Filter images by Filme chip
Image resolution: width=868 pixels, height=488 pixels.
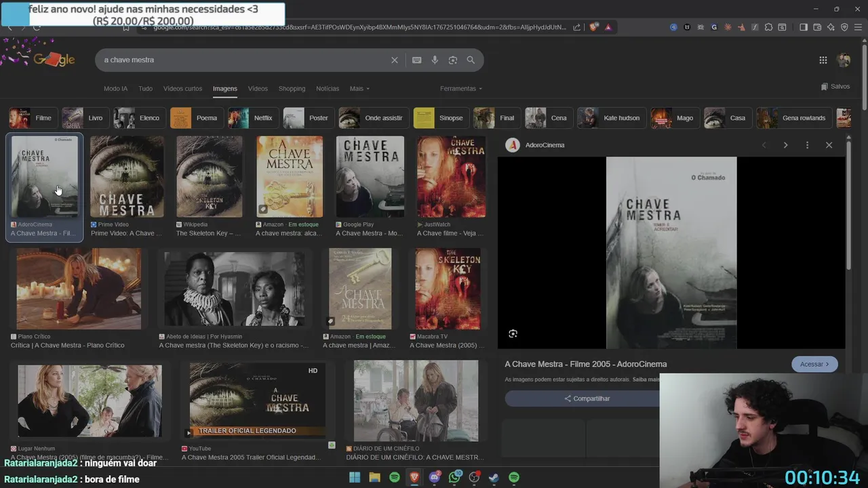[32, 118]
